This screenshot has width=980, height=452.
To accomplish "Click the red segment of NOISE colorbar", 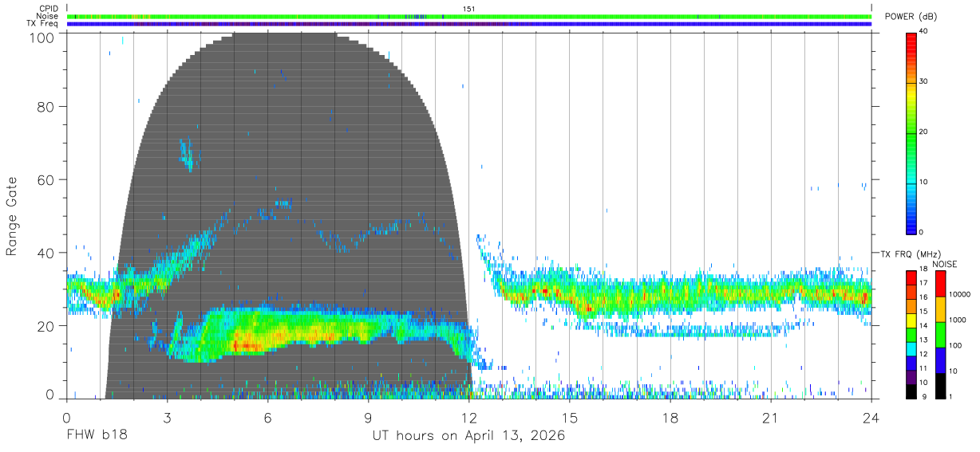I will tap(940, 283).
